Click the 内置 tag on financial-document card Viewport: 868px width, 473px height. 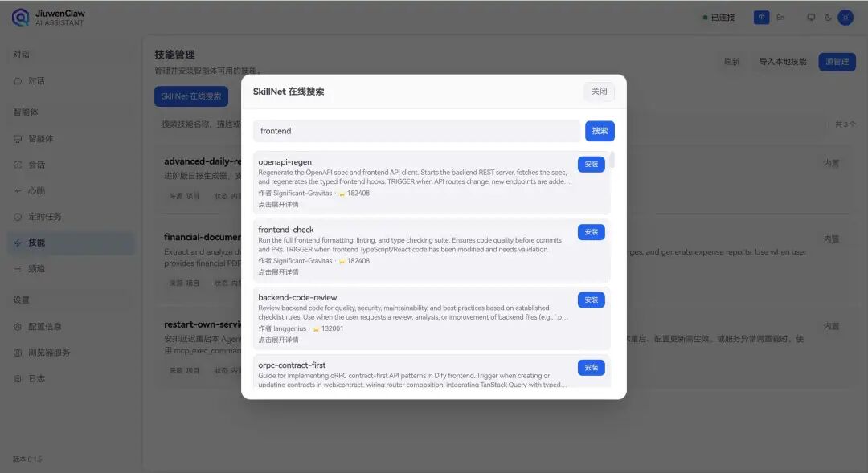click(x=832, y=239)
